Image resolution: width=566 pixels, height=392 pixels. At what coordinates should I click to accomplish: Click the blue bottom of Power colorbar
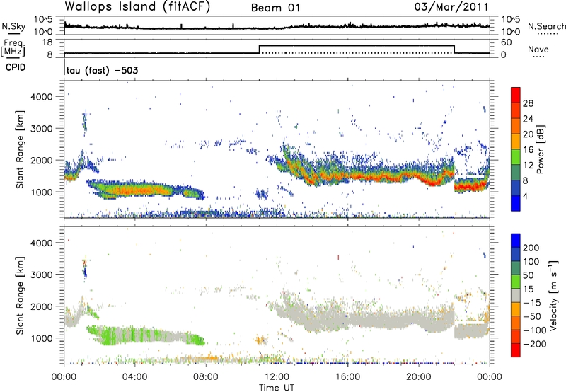coord(516,203)
